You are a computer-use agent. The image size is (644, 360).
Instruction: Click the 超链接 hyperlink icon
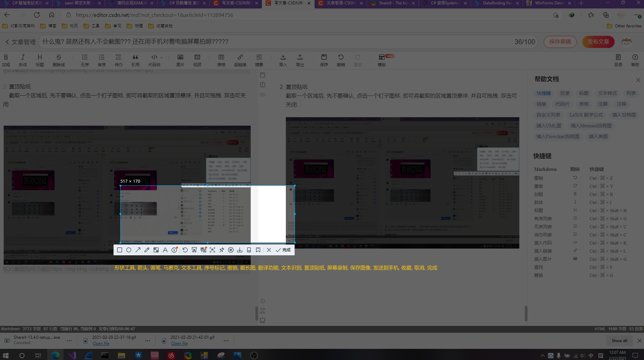tap(240, 60)
